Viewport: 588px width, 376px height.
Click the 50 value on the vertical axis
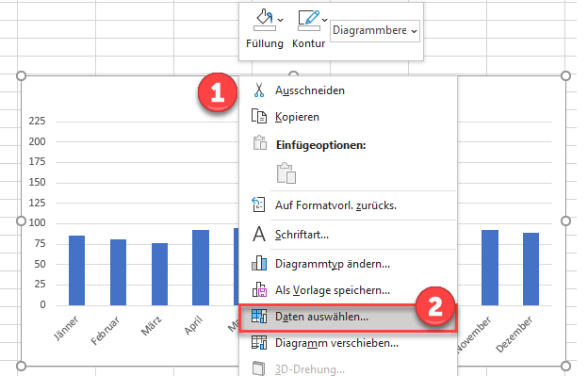tap(40, 264)
